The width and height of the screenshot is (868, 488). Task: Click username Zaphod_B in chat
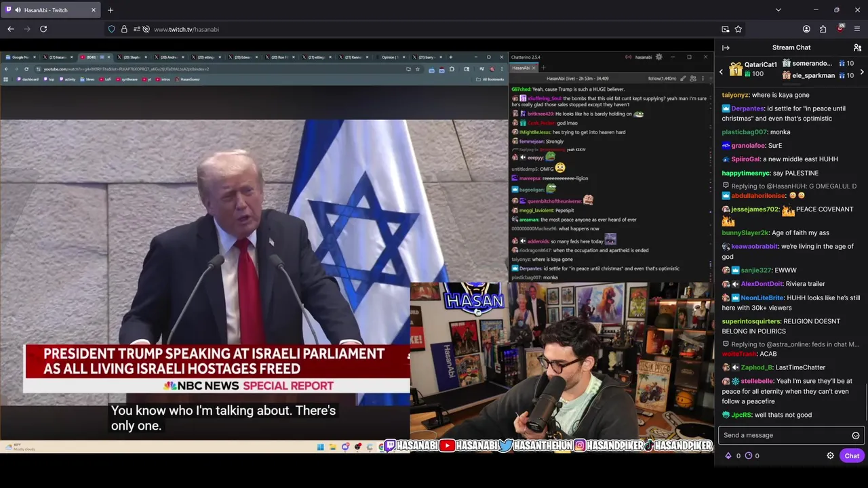point(756,367)
